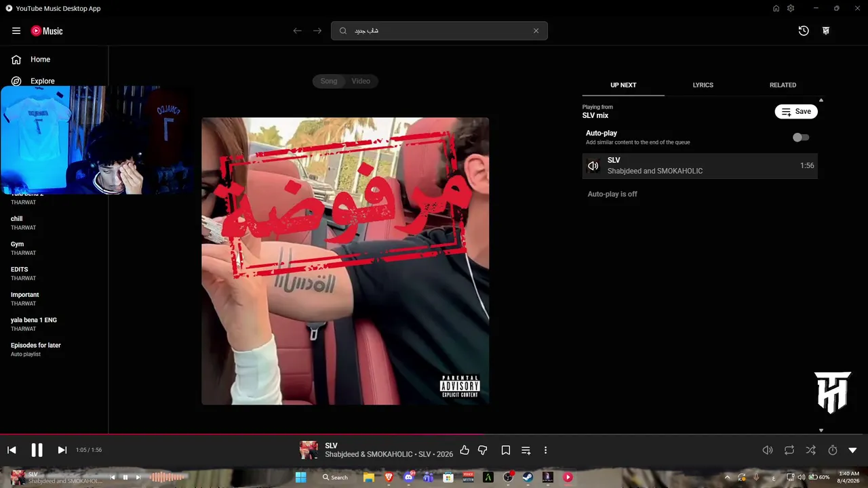The height and width of the screenshot is (488, 868).
Task: Select SLV track in the queue
Action: 700,166
